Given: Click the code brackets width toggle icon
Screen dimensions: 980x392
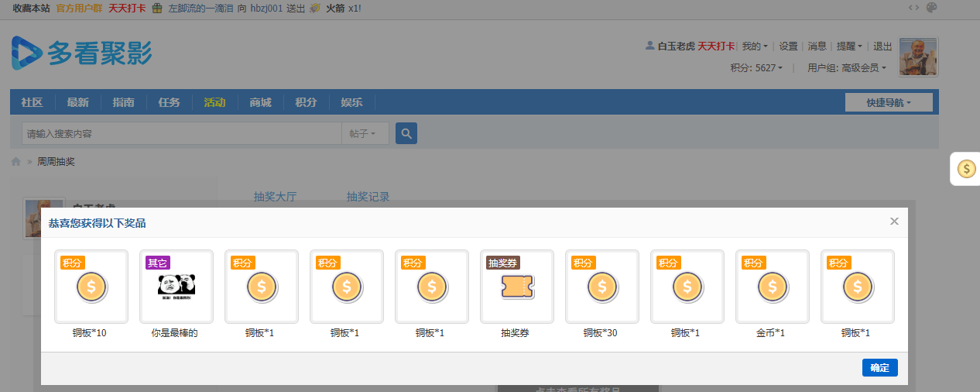Looking at the screenshot, I should coord(914,8).
